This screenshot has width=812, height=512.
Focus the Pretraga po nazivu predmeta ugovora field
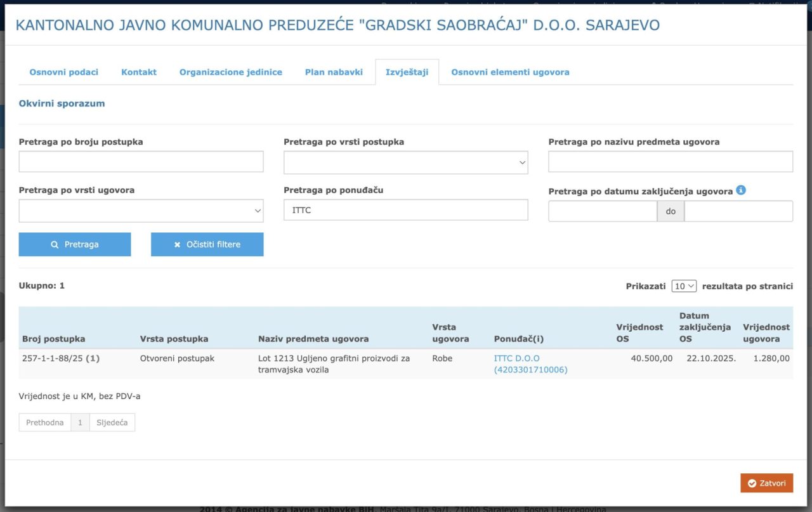[671, 162]
